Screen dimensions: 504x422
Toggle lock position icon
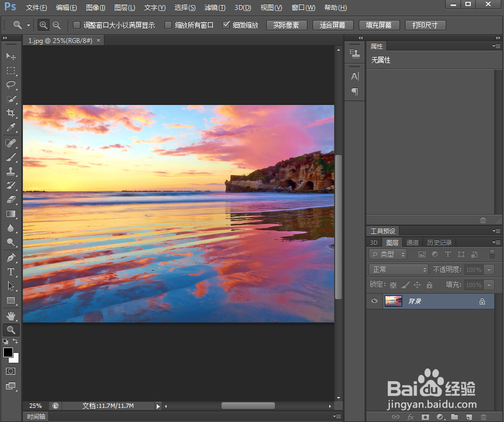pos(417,284)
